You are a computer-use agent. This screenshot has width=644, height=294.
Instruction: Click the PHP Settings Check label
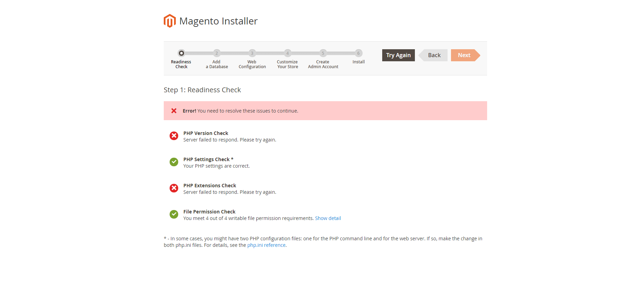pyautogui.click(x=208, y=159)
